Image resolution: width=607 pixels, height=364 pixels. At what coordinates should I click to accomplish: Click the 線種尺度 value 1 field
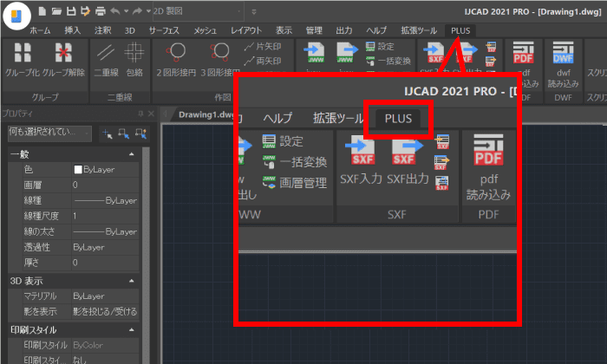(105, 216)
